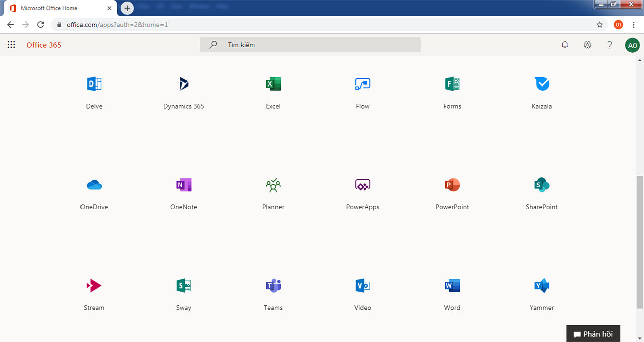Click the Teams label text
Viewport: 644px width, 342px height.
273,307
